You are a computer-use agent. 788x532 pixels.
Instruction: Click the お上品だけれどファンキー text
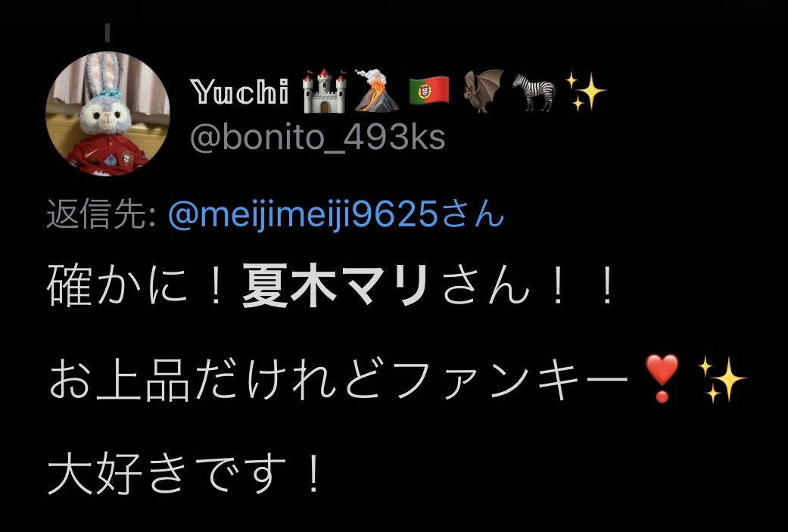point(338,379)
